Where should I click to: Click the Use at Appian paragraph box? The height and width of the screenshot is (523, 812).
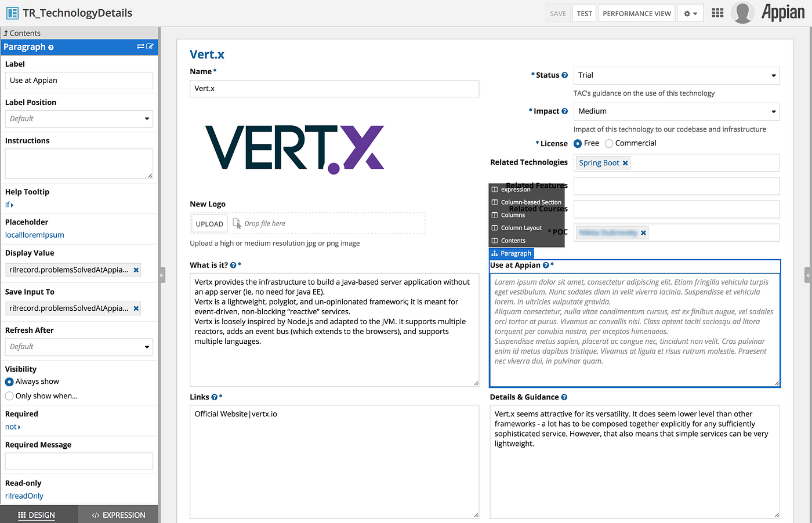point(635,330)
